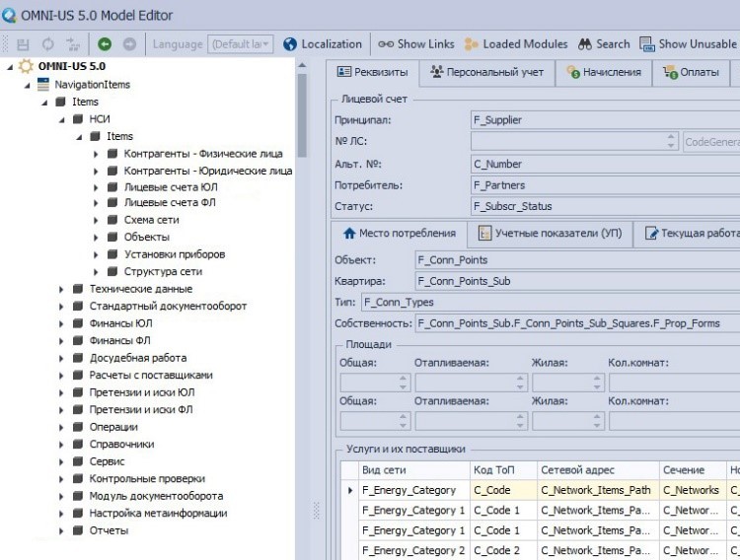Select Претензии и иски ФЛ item
Viewport: 740px width, 560px height.
click(x=141, y=410)
